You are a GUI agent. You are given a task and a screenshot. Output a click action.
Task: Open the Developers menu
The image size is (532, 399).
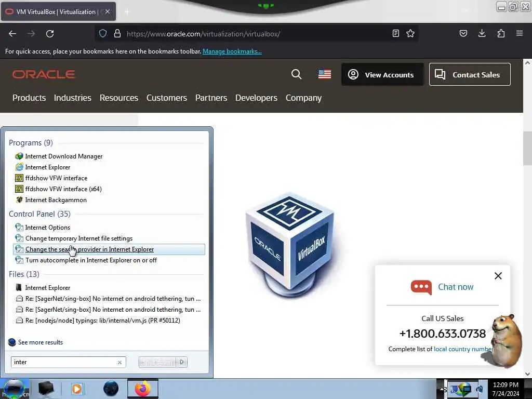[256, 98]
